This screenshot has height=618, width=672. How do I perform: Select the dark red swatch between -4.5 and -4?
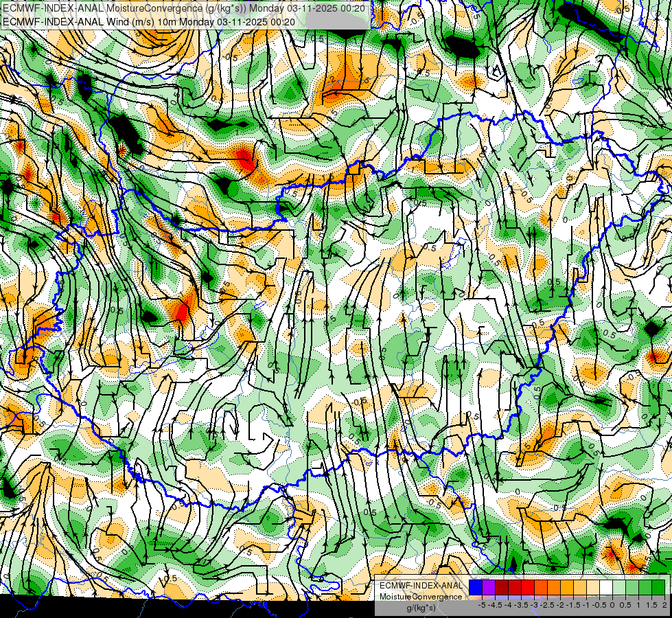[502, 587]
